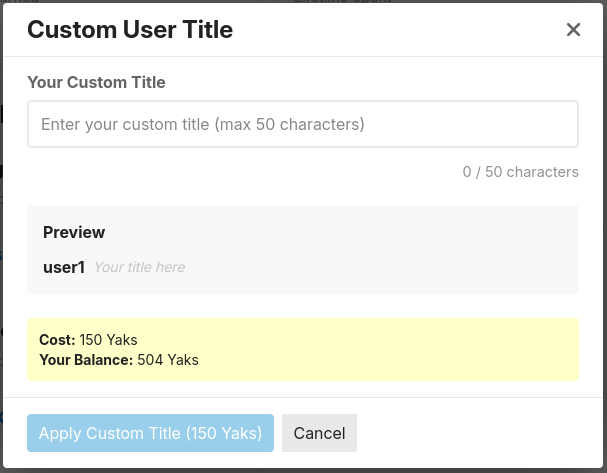This screenshot has height=473, width=607.
Task: Click the 504 Yaks balance value
Action: tap(168, 360)
